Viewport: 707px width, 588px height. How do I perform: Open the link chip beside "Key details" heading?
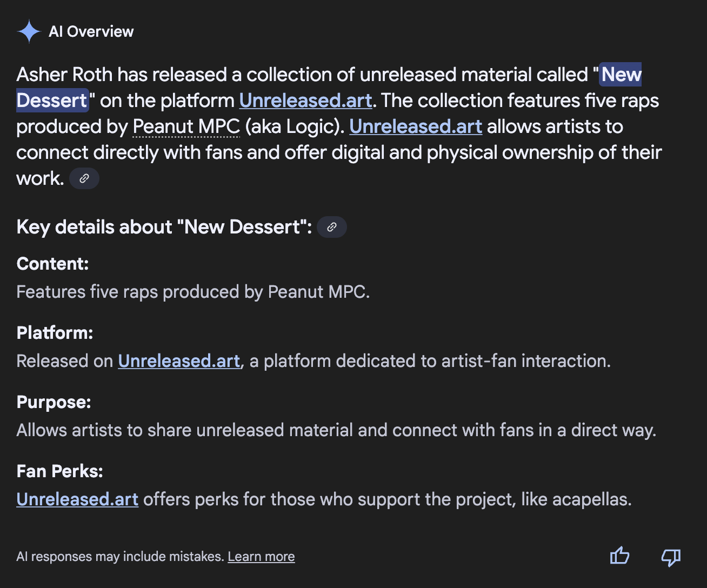tap(332, 227)
